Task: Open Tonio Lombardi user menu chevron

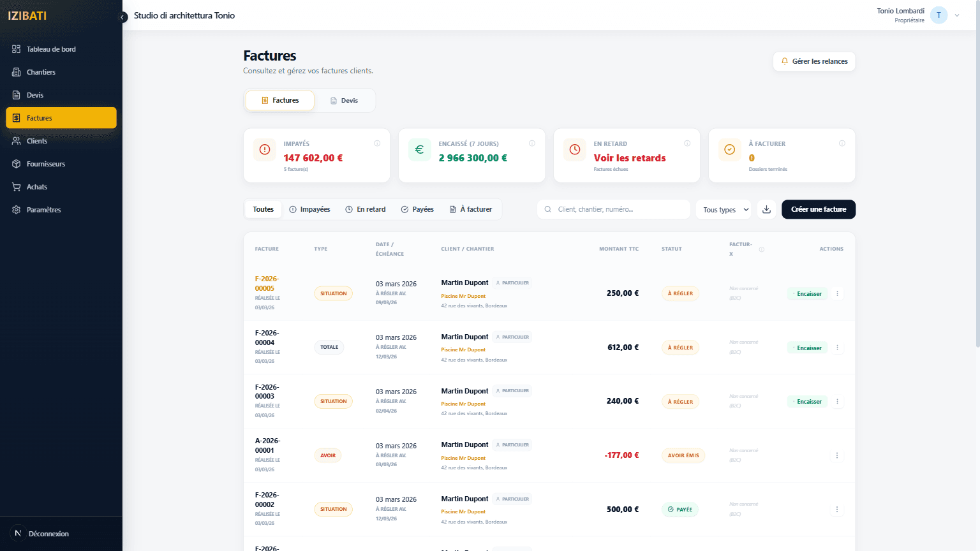Action: click(957, 15)
